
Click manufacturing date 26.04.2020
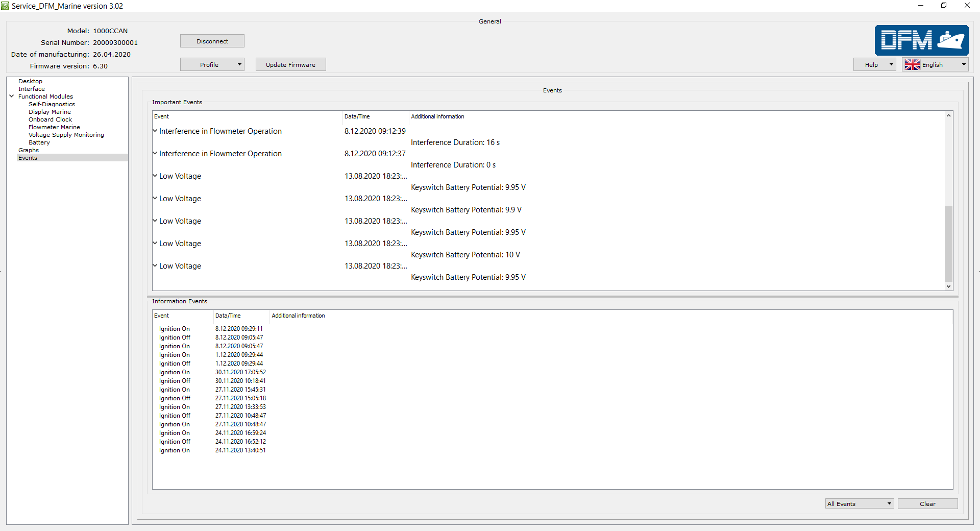click(112, 55)
